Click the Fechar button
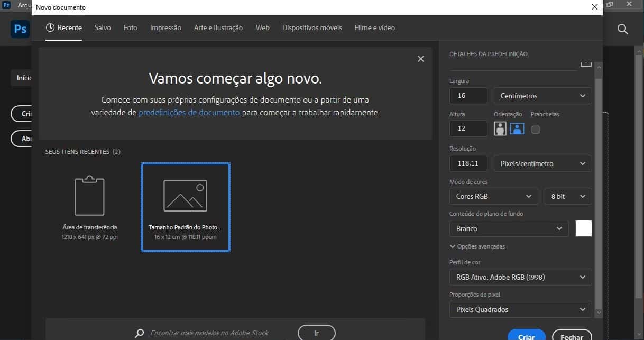Viewport: 644px width, 340px height. click(x=572, y=336)
